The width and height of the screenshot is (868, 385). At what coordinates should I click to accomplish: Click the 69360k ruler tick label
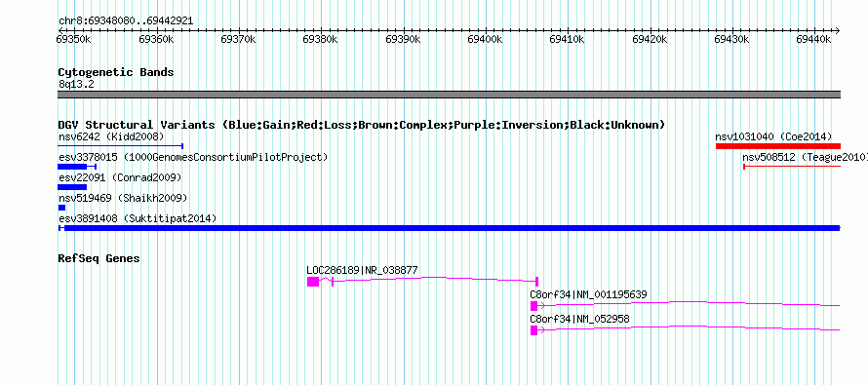pos(157,39)
